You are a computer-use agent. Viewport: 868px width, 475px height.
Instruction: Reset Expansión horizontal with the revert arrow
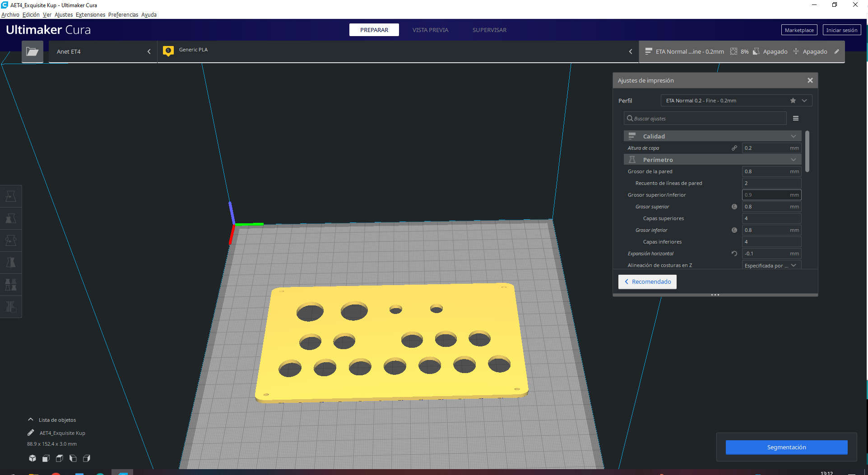tap(734, 254)
